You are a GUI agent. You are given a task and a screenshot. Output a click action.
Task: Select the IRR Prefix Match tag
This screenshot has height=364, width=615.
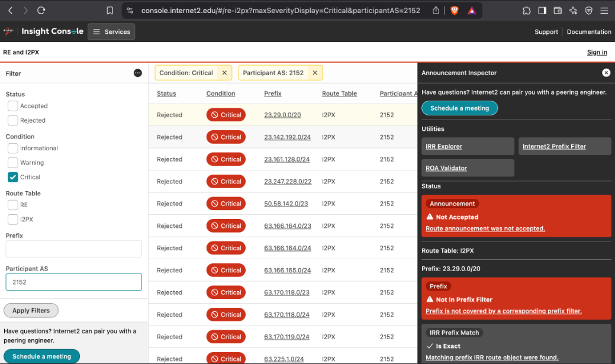point(454,333)
